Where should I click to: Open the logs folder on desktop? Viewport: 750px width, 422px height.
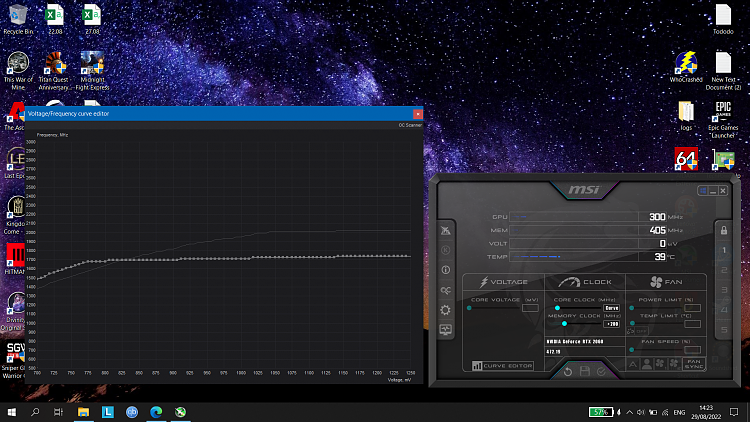point(686,116)
